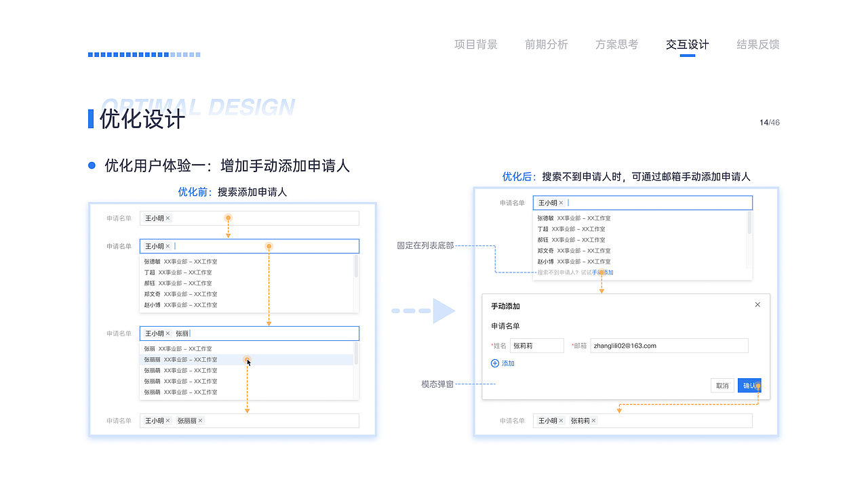Viewport: 868px width, 488px height.
Task: Click the 优化设计 slide title
Action: (x=142, y=119)
